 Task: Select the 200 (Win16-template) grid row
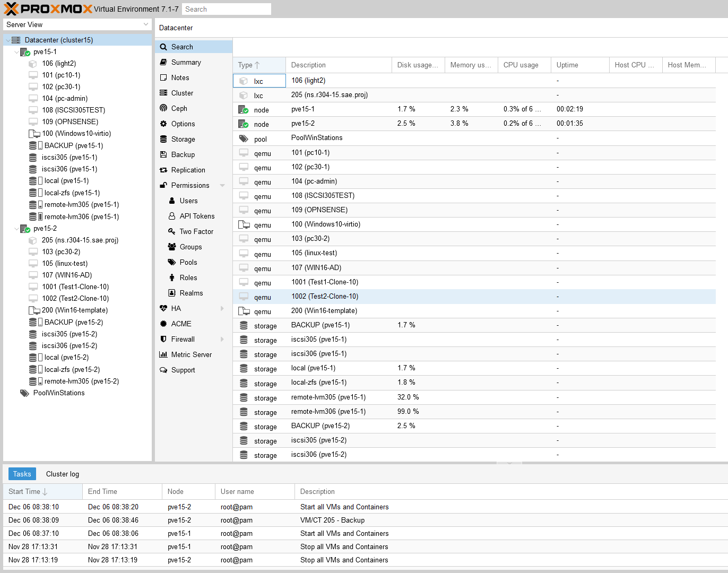[x=474, y=311]
